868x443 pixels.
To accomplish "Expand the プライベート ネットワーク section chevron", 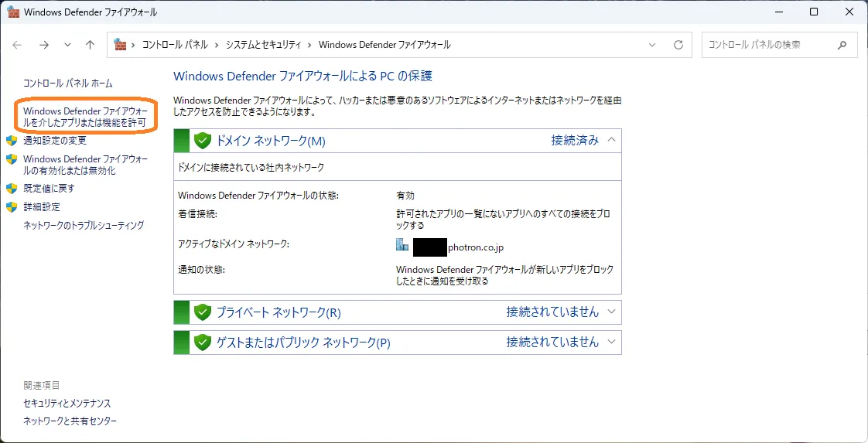I will point(611,312).
